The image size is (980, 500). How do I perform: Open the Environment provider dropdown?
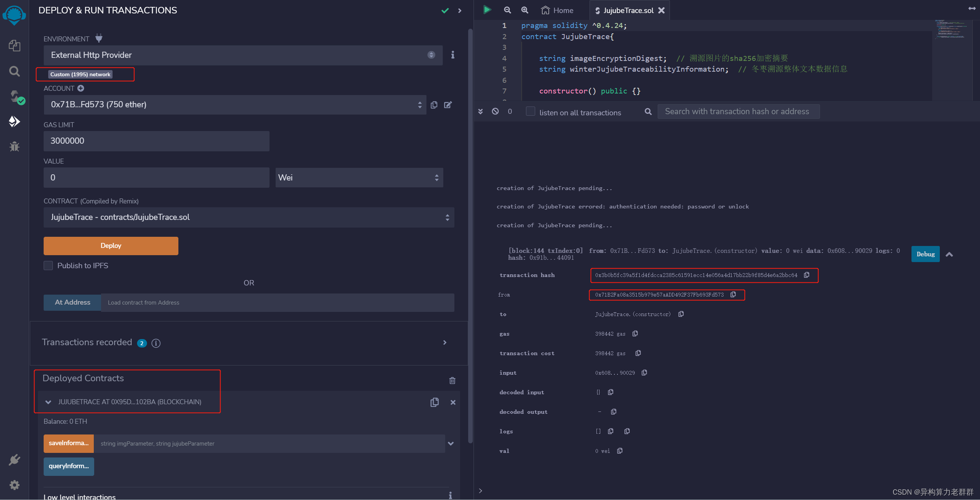coord(243,55)
